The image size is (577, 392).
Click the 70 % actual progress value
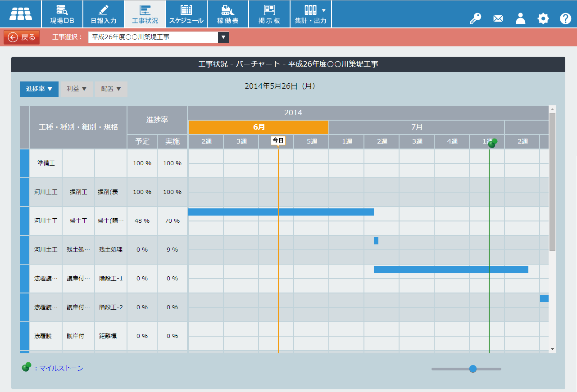tap(172, 221)
